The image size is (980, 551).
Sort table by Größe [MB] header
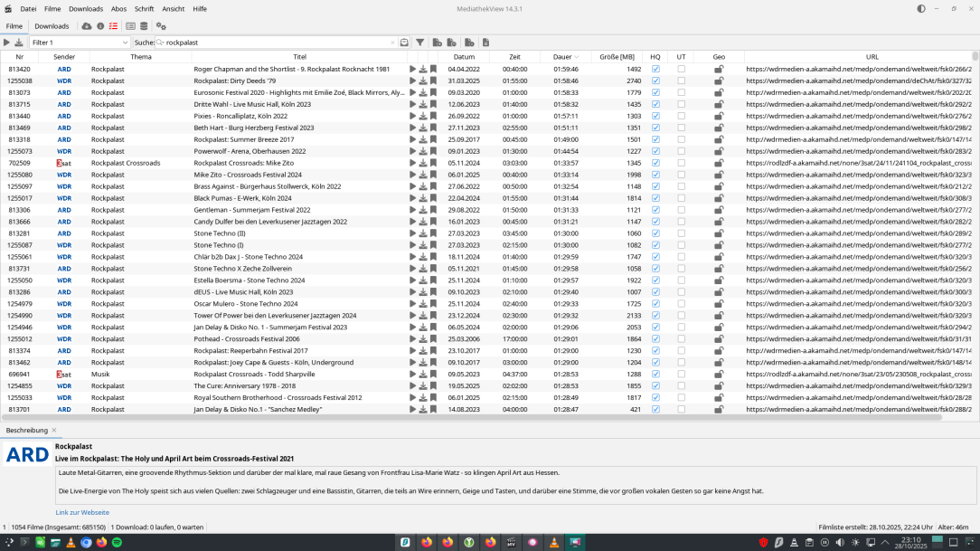[x=617, y=57]
